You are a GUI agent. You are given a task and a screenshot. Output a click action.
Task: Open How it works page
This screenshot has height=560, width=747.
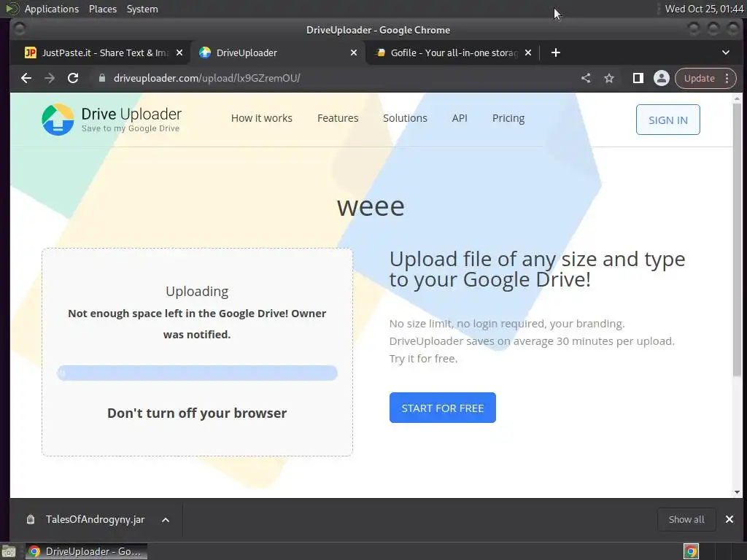point(262,118)
